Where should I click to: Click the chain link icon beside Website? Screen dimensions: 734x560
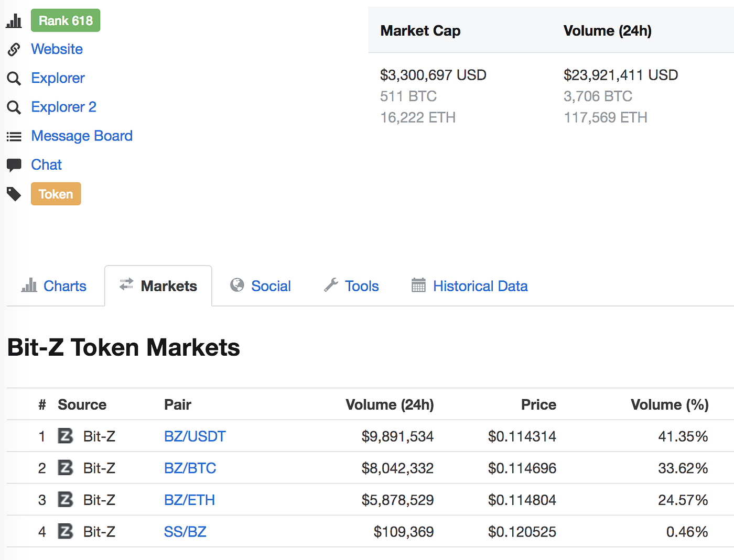[x=14, y=50]
